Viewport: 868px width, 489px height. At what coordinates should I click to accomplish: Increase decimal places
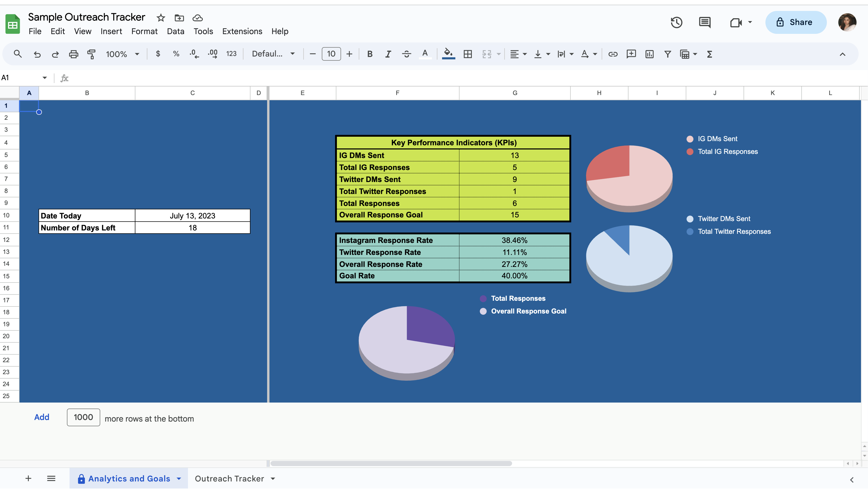213,54
